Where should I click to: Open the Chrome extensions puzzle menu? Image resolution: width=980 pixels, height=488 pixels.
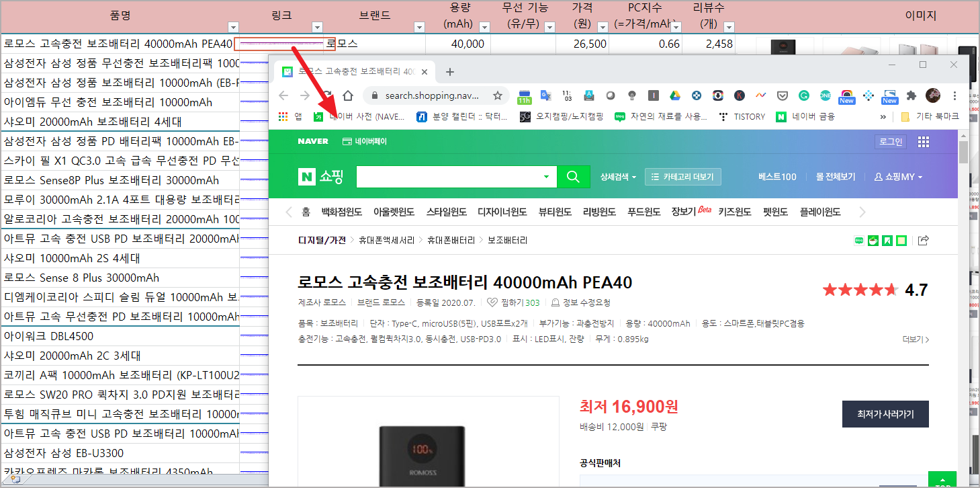(x=911, y=95)
